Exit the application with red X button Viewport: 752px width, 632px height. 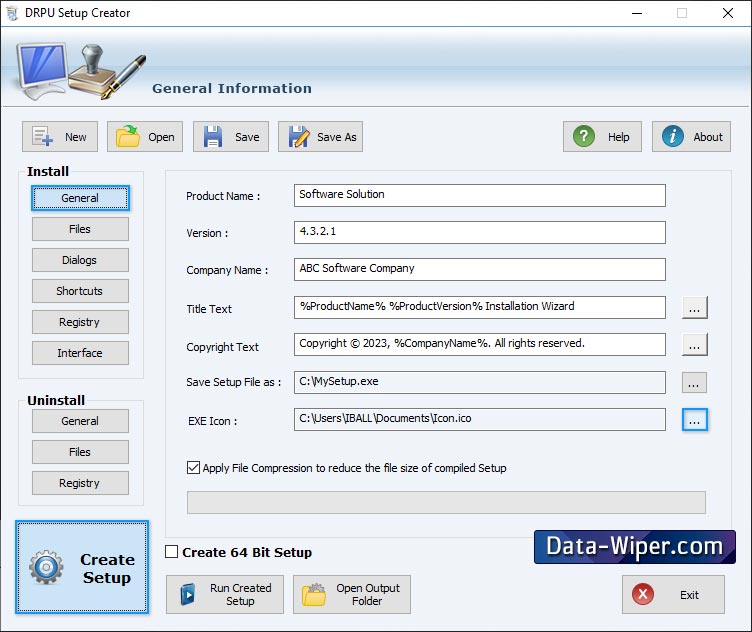[x=673, y=595]
